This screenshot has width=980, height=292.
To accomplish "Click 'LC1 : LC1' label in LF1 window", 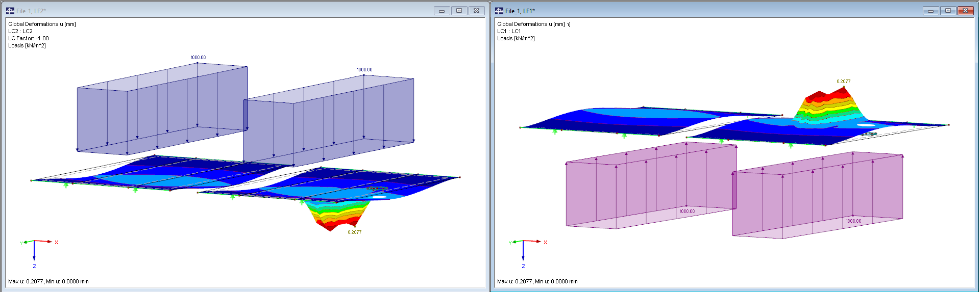I will [509, 31].
